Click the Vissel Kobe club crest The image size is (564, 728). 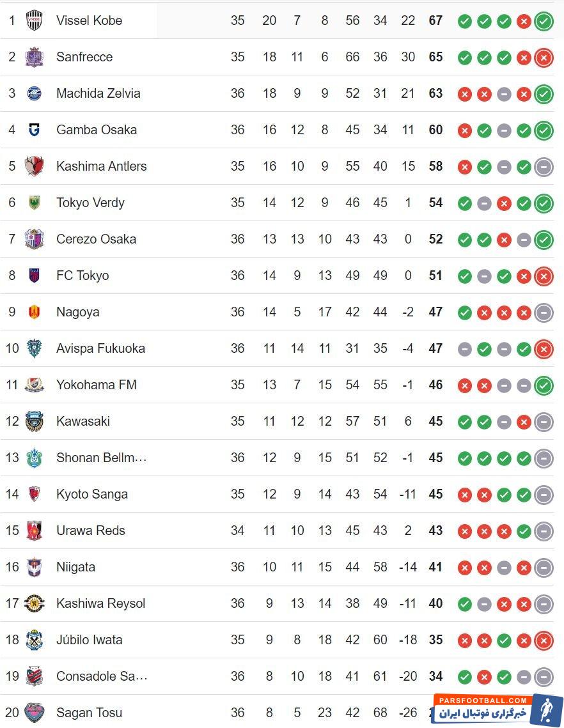(34, 20)
